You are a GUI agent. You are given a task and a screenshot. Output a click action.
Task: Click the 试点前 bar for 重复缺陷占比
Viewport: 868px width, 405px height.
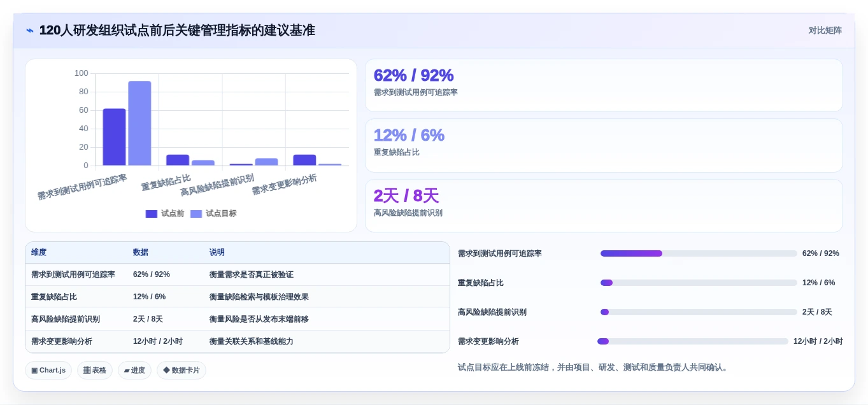[x=178, y=160]
